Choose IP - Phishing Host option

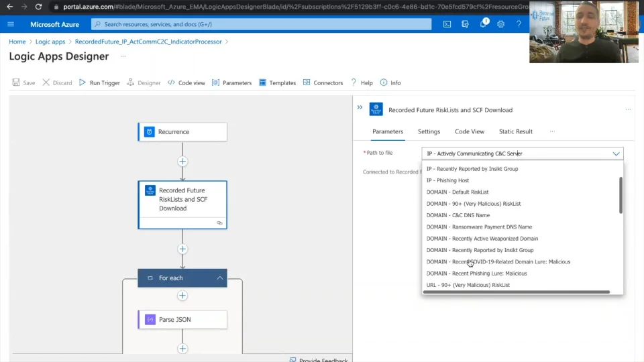[x=447, y=180]
